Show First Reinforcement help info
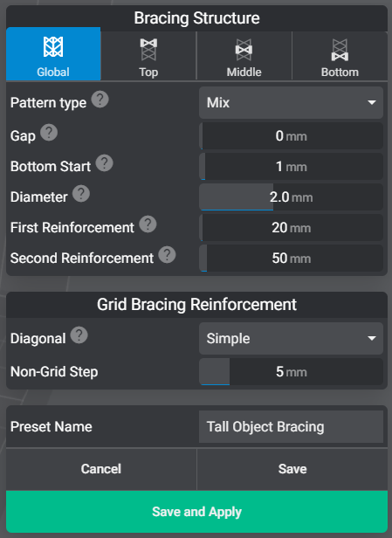 click(x=148, y=224)
